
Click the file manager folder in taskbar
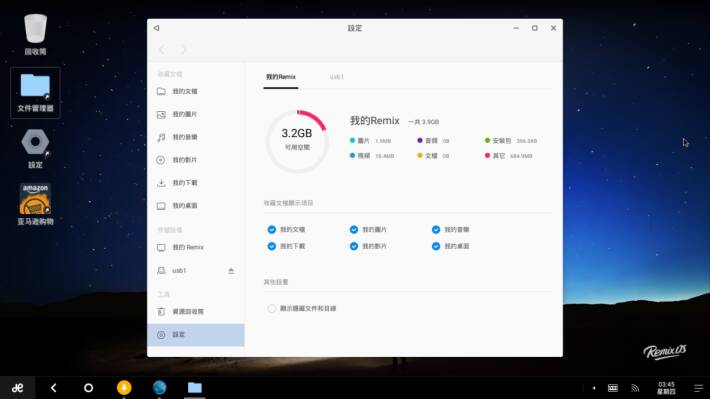[x=195, y=388]
